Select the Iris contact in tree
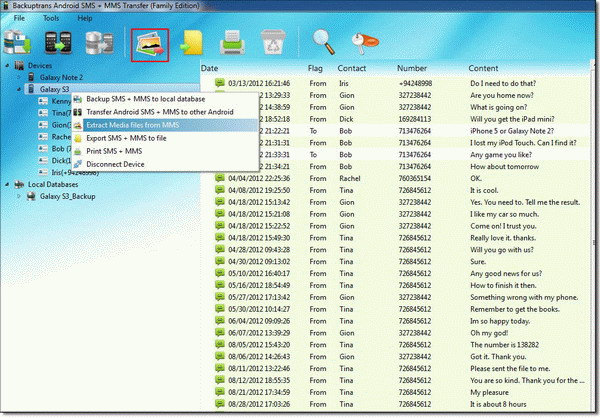The width and height of the screenshot is (600, 417). (75, 173)
